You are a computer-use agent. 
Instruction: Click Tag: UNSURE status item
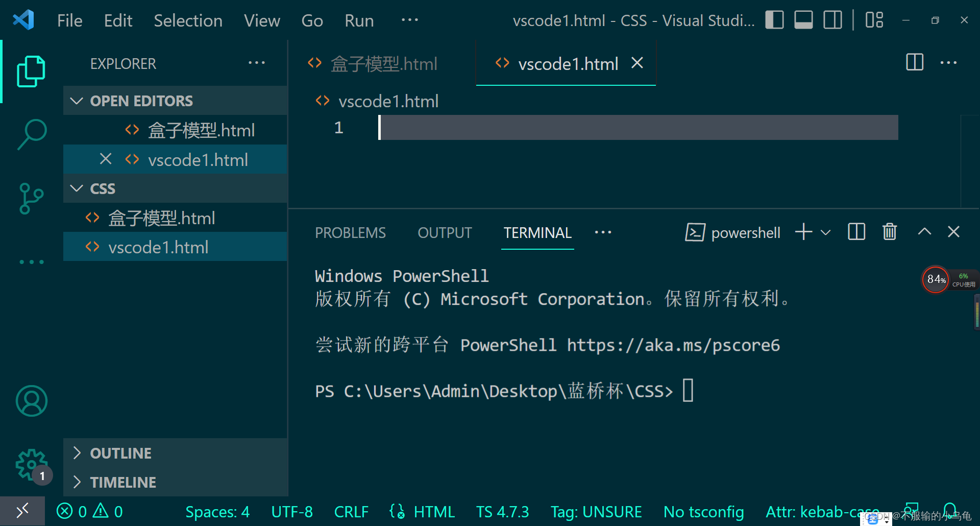pyautogui.click(x=596, y=511)
